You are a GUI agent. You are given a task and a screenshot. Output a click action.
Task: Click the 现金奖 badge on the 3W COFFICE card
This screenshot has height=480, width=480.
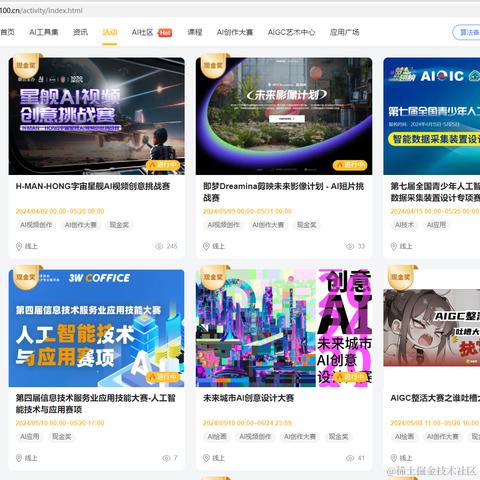click(x=26, y=277)
